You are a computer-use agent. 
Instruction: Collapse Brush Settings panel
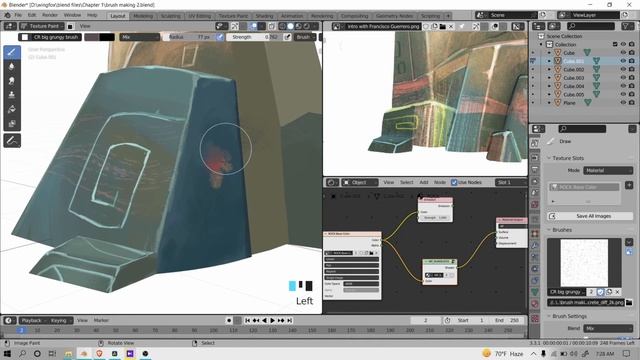pyautogui.click(x=549, y=316)
